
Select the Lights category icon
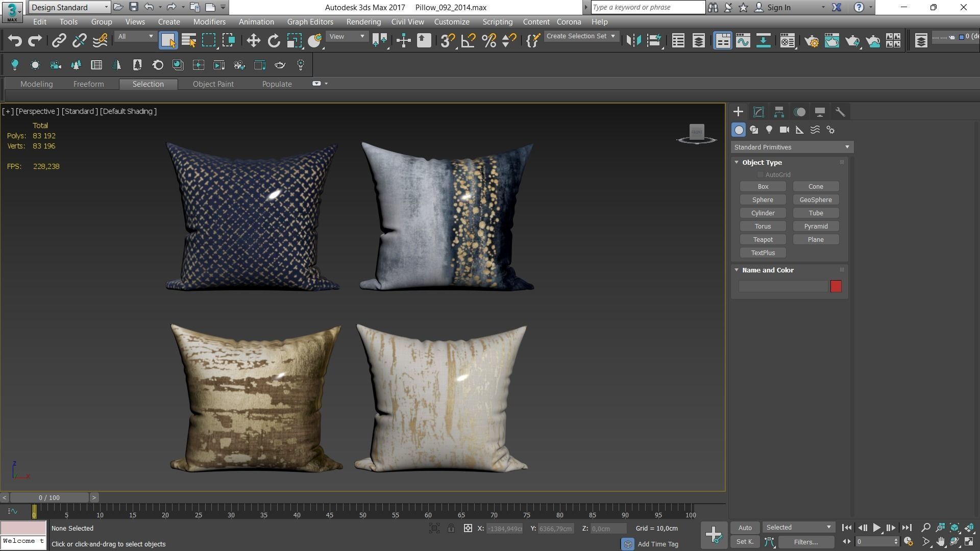(769, 130)
